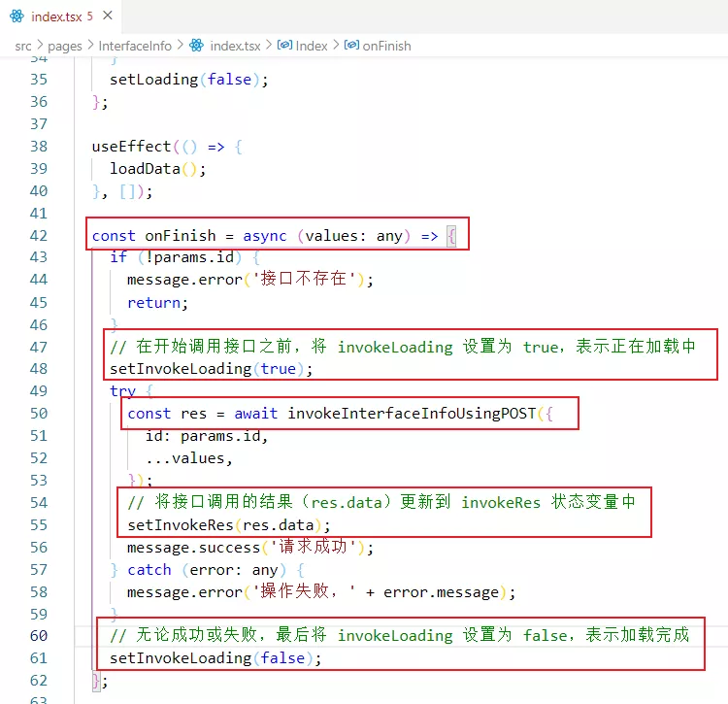The height and width of the screenshot is (704, 728).
Task: Click on setLoading(false) call
Action: (189, 80)
